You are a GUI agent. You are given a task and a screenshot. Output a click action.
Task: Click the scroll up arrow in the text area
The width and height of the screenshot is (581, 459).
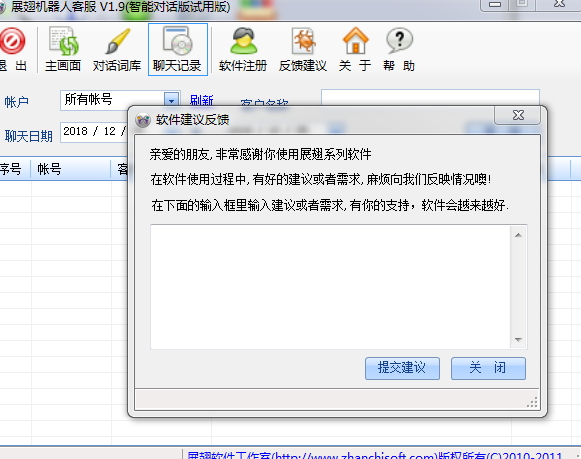click(518, 235)
